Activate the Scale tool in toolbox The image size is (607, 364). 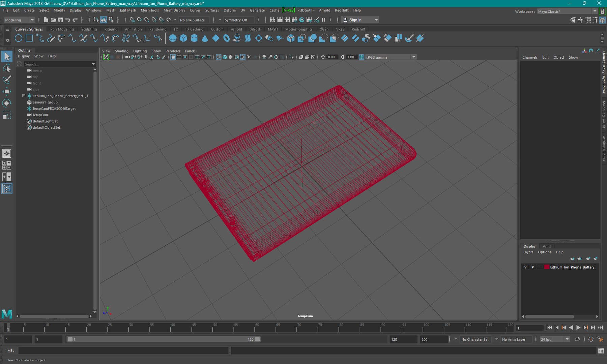(7, 115)
